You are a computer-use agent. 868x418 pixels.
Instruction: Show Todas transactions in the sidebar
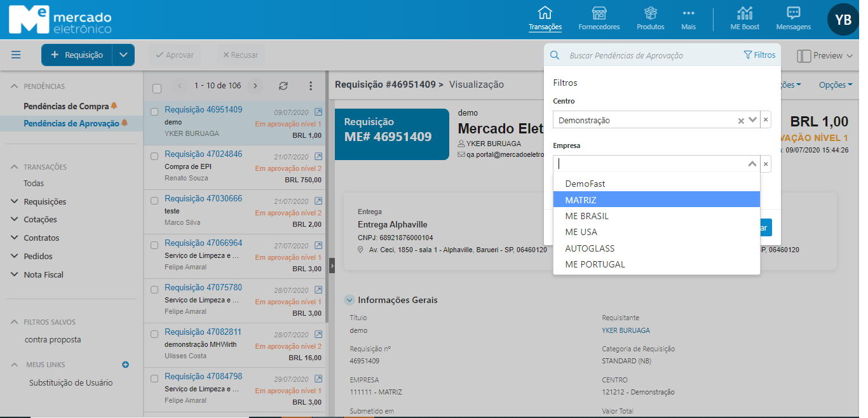pos(34,184)
